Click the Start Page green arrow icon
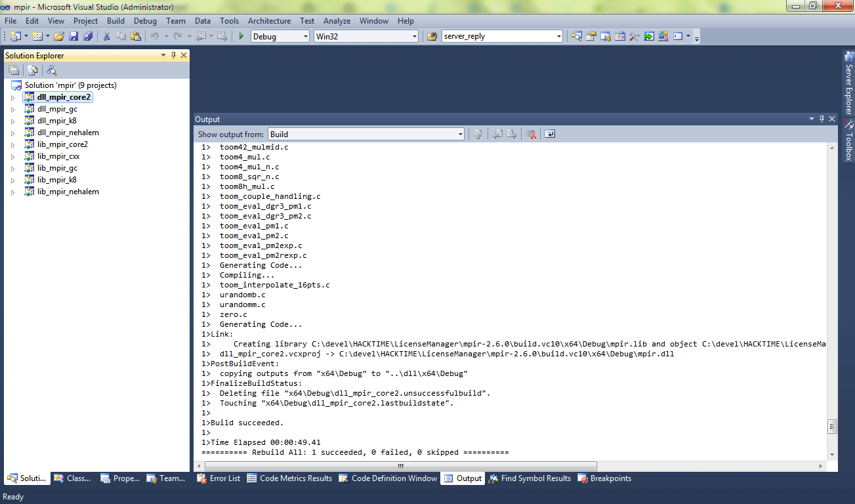855x504 pixels. [x=649, y=36]
